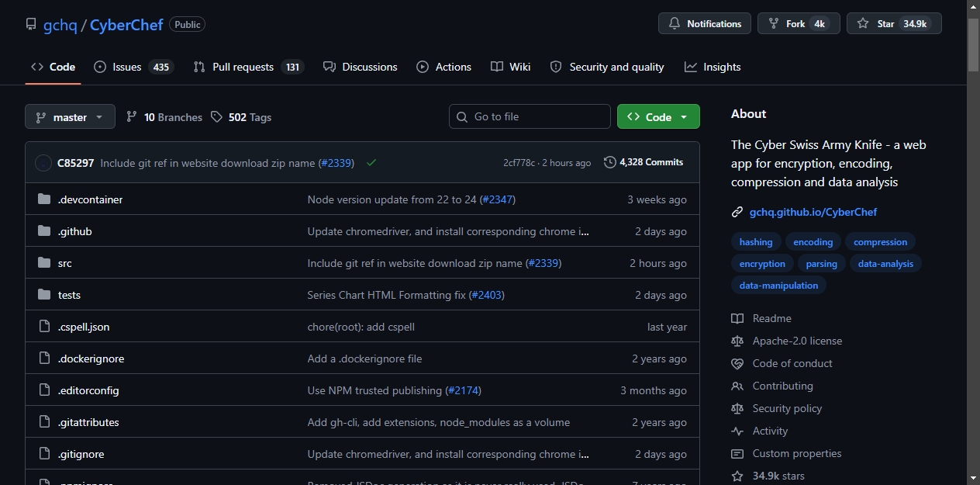Fork the repository with Fork button

[799, 23]
